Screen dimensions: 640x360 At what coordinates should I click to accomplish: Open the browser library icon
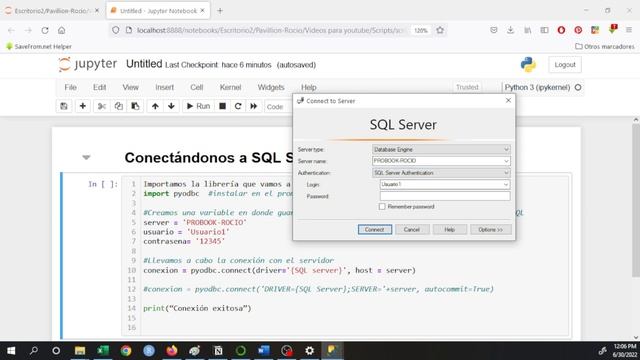click(x=528, y=30)
